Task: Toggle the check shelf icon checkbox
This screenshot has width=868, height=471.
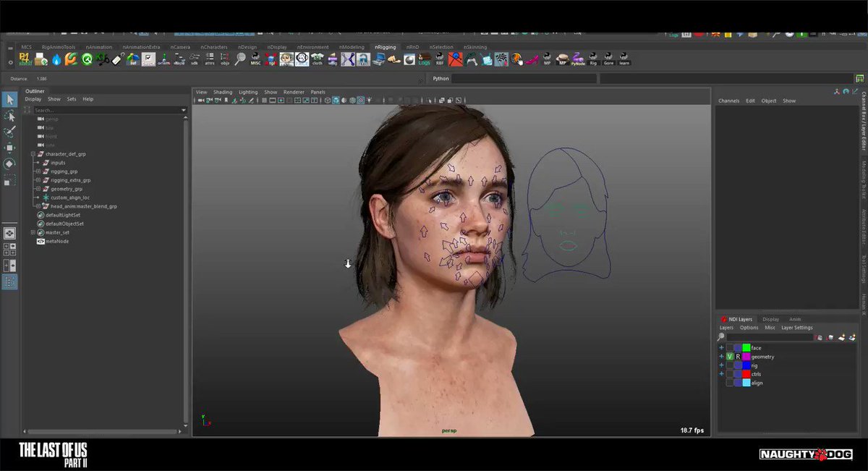Action: point(148,59)
